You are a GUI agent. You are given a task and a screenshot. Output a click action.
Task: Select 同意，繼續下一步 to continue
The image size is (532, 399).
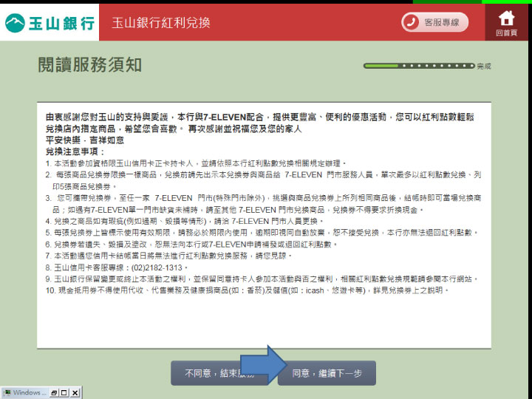(327, 373)
